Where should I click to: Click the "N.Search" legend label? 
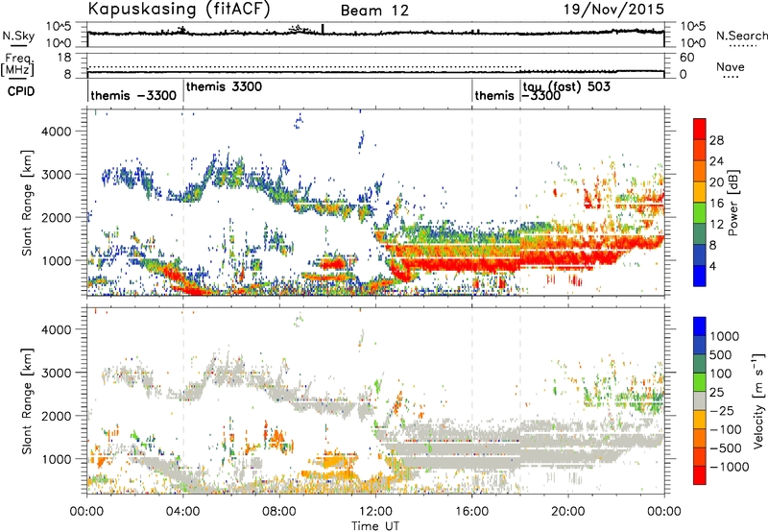[741, 36]
